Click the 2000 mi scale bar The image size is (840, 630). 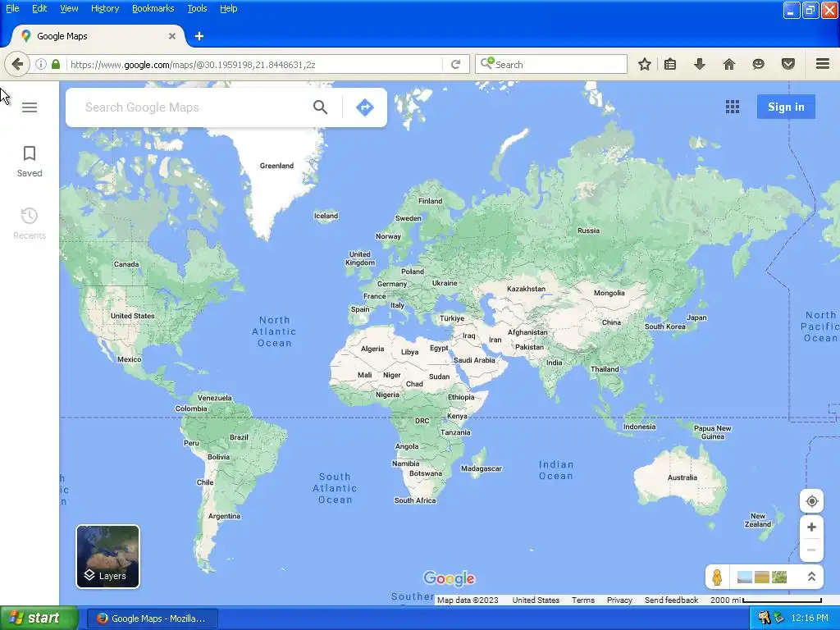click(766, 600)
